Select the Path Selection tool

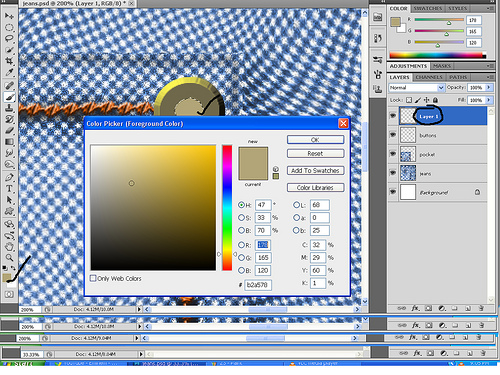pyautogui.click(x=9, y=200)
